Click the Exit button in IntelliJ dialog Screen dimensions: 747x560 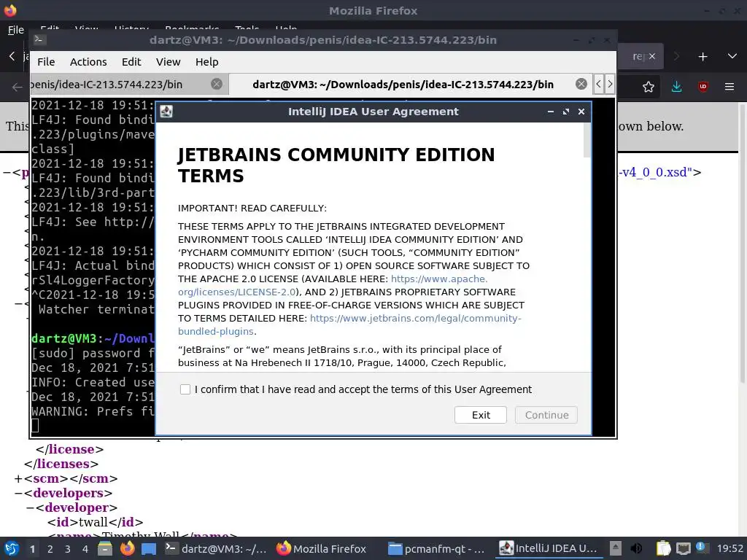pos(480,415)
